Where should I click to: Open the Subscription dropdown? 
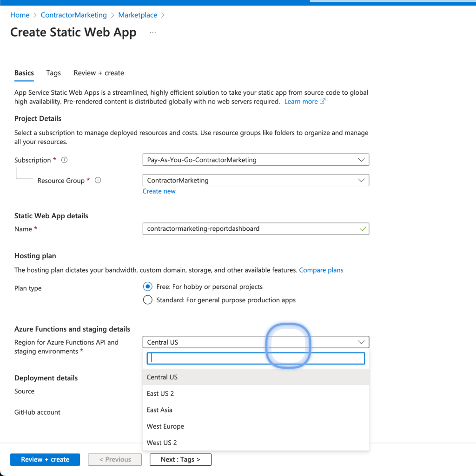click(256, 160)
